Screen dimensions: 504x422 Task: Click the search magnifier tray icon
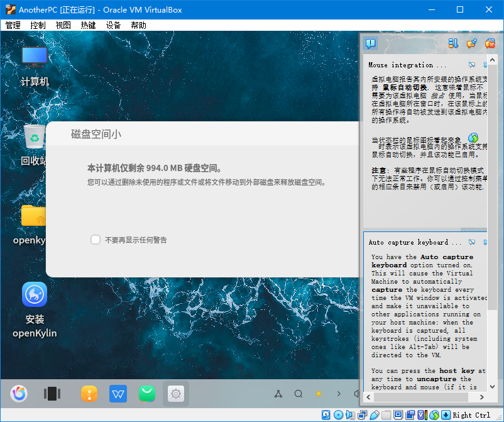(299, 394)
